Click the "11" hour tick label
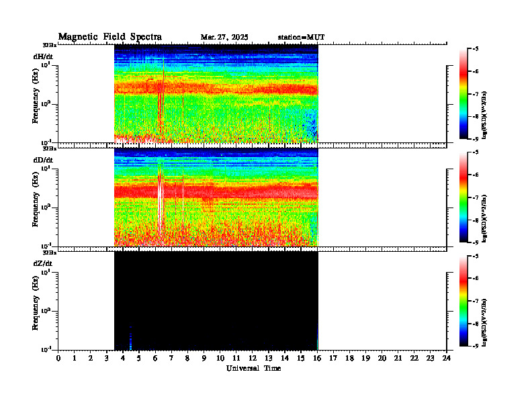The image size is (532, 411). (236, 359)
